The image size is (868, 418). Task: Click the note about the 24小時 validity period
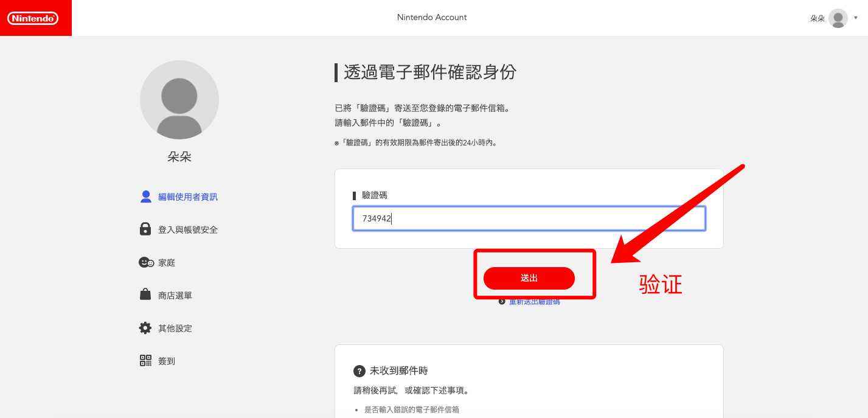pos(418,143)
